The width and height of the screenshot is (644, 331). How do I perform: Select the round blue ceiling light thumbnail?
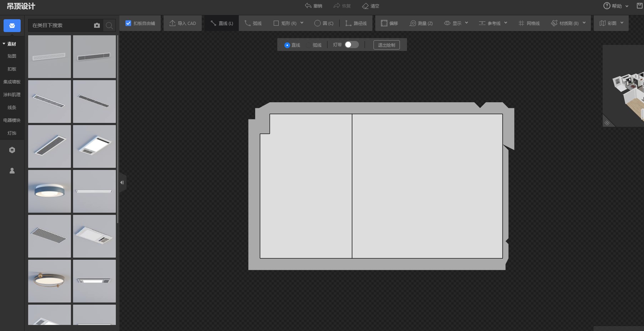click(50, 191)
